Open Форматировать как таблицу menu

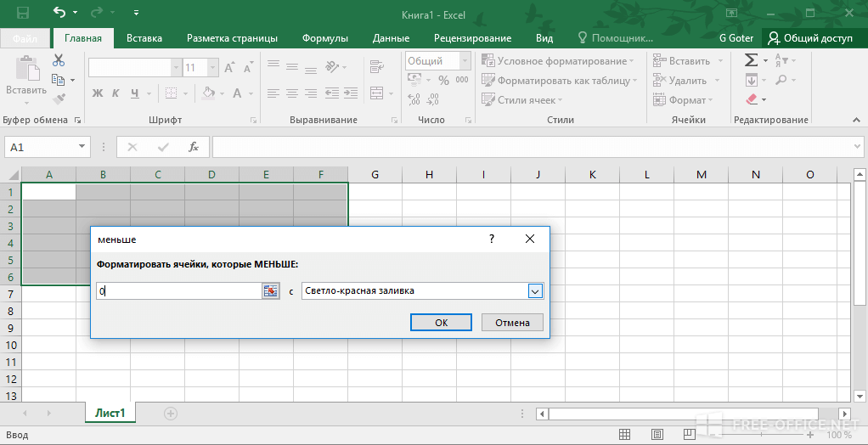(x=559, y=81)
